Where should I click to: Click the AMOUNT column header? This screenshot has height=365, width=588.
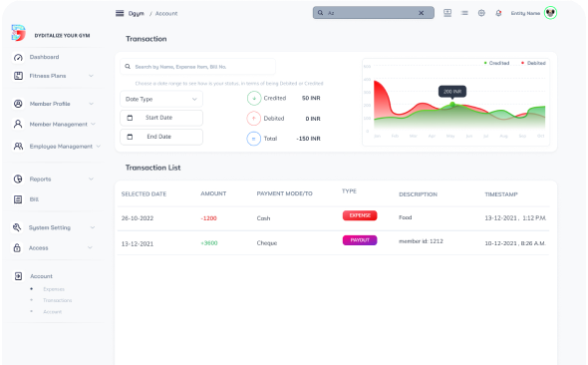click(x=213, y=193)
